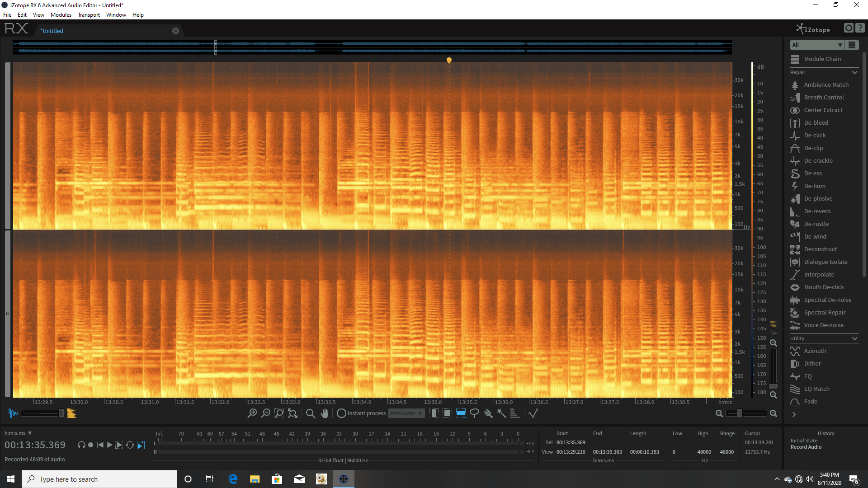Viewport: 868px width, 488px height.
Task: Open the Attenuate mode dropdown
Action: point(406,413)
